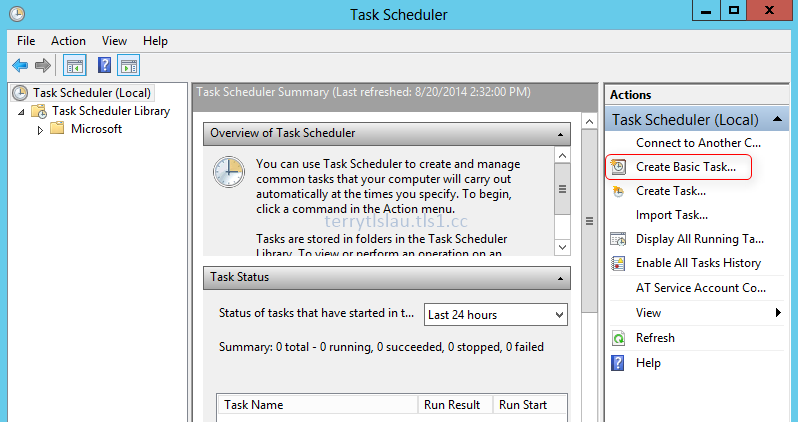Click the Refresh action text
Image resolution: width=798 pixels, height=422 pixels.
point(655,338)
